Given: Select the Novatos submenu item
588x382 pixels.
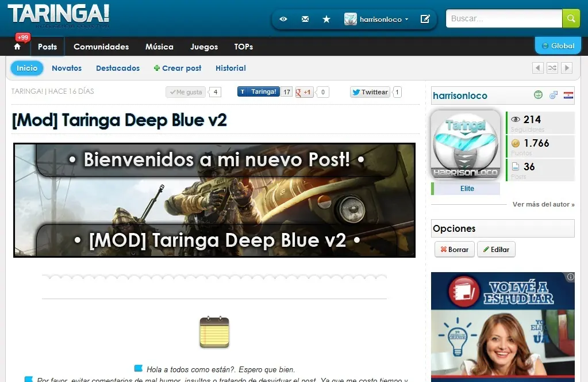Looking at the screenshot, I should coord(67,68).
